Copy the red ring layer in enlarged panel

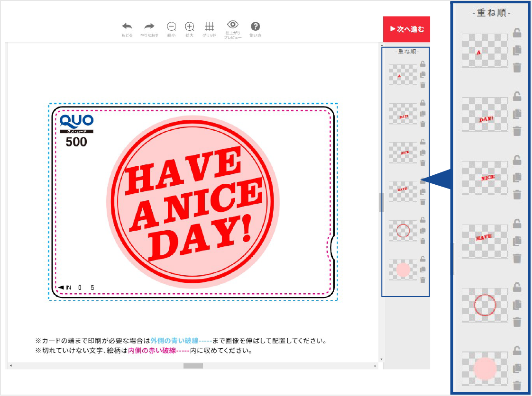point(517,304)
